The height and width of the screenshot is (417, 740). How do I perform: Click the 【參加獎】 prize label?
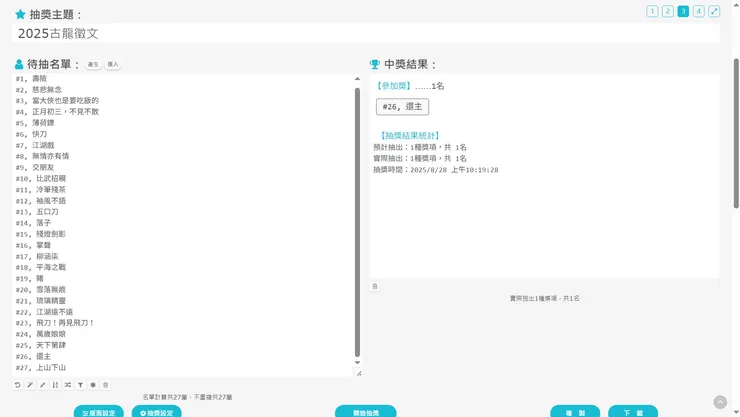(x=394, y=86)
